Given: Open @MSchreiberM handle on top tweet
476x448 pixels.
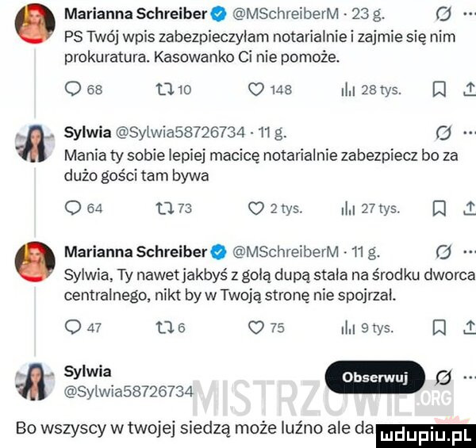Looking at the screenshot, I should click(x=285, y=14).
